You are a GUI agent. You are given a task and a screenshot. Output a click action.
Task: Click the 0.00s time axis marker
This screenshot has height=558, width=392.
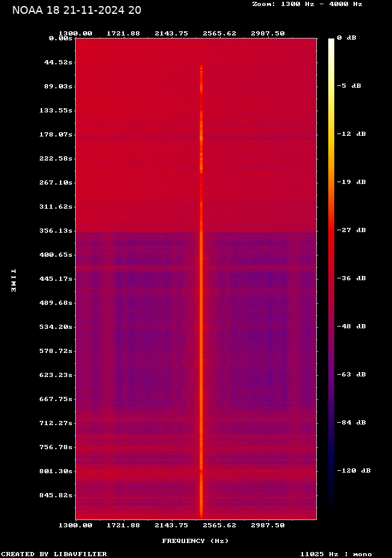61,38
